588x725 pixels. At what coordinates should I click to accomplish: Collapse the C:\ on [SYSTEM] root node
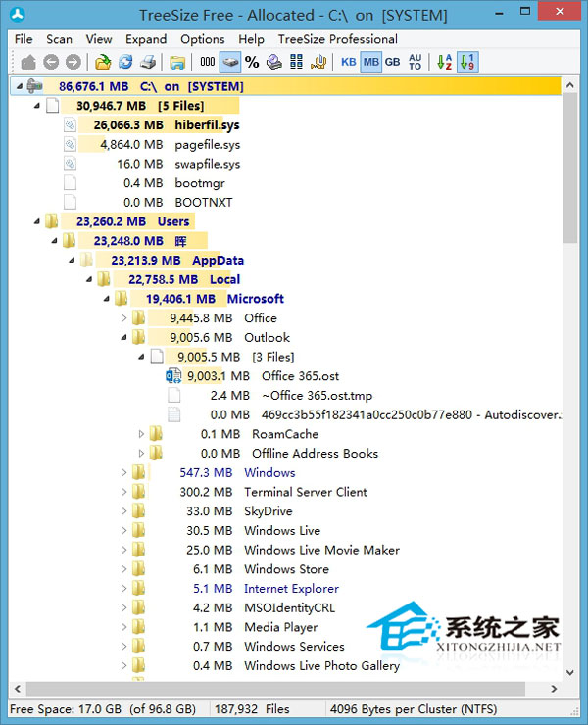tap(20, 86)
